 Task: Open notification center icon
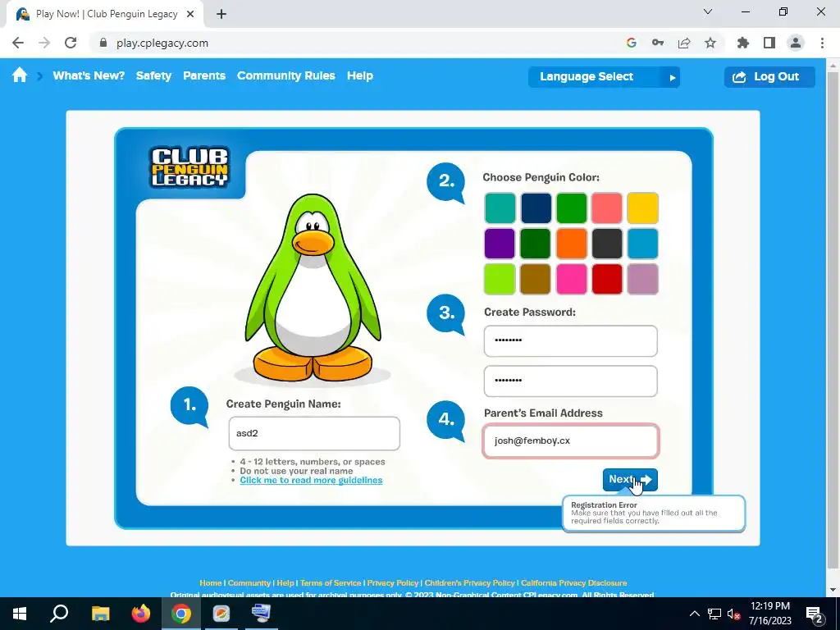point(815,614)
